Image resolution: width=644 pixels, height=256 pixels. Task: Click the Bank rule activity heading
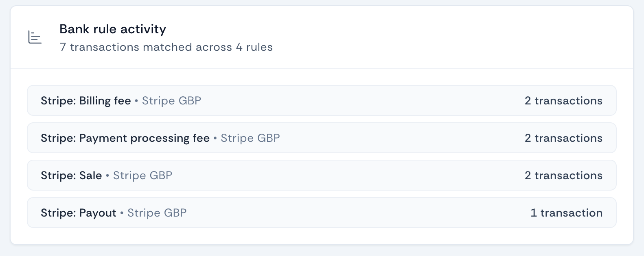[x=113, y=28]
